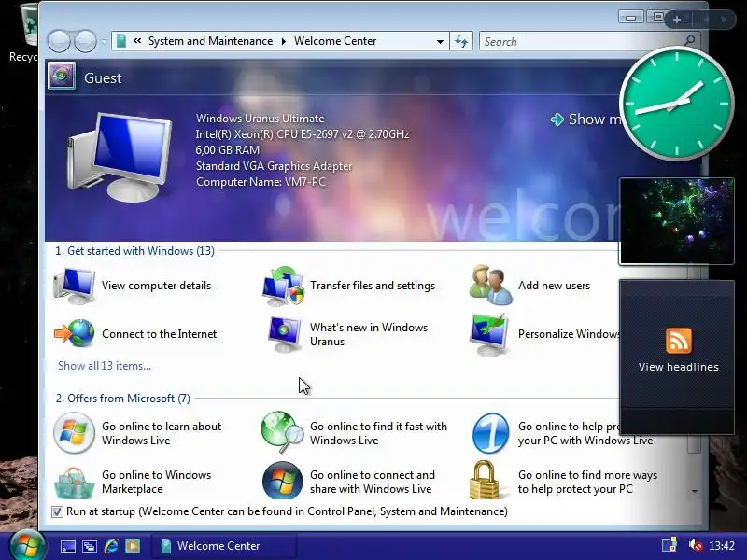
Task: Click Switch between windows quick launch icon
Action: tap(90, 546)
